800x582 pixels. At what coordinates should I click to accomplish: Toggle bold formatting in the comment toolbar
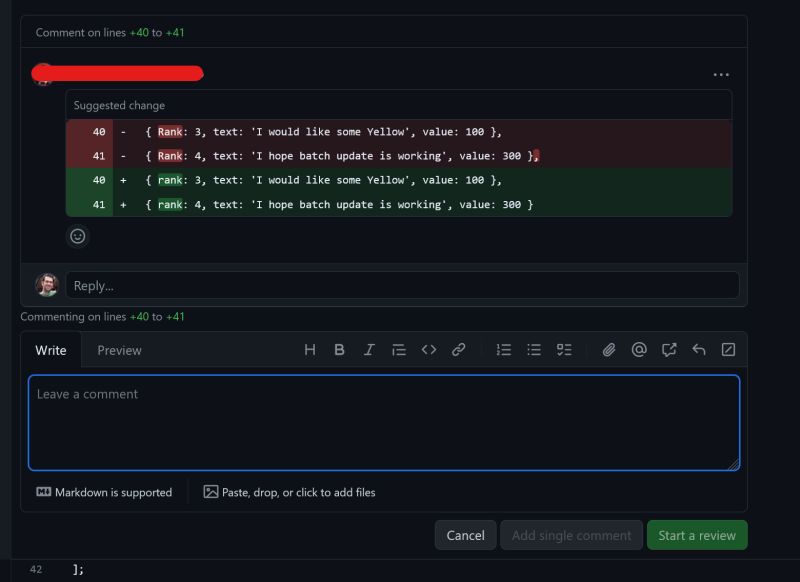click(x=339, y=349)
